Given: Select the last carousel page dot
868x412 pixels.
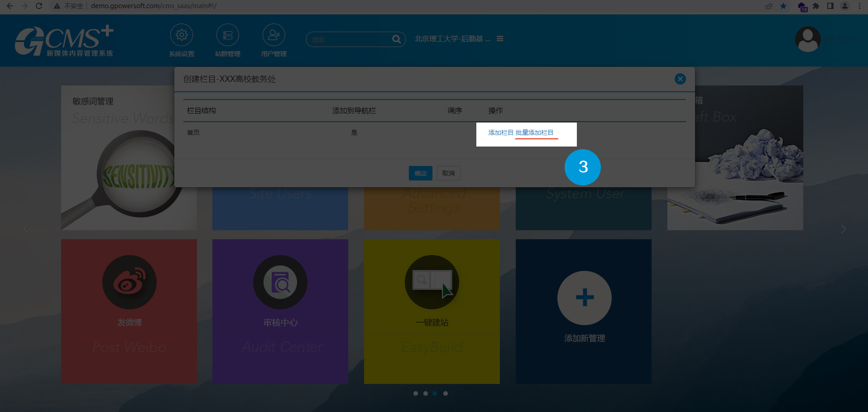Looking at the screenshot, I should pos(446,393).
